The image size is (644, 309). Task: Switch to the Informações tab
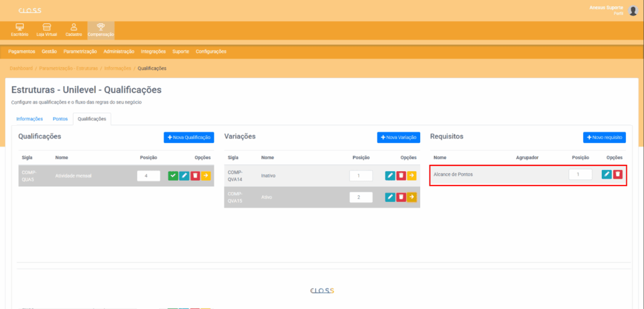pos(30,118)
